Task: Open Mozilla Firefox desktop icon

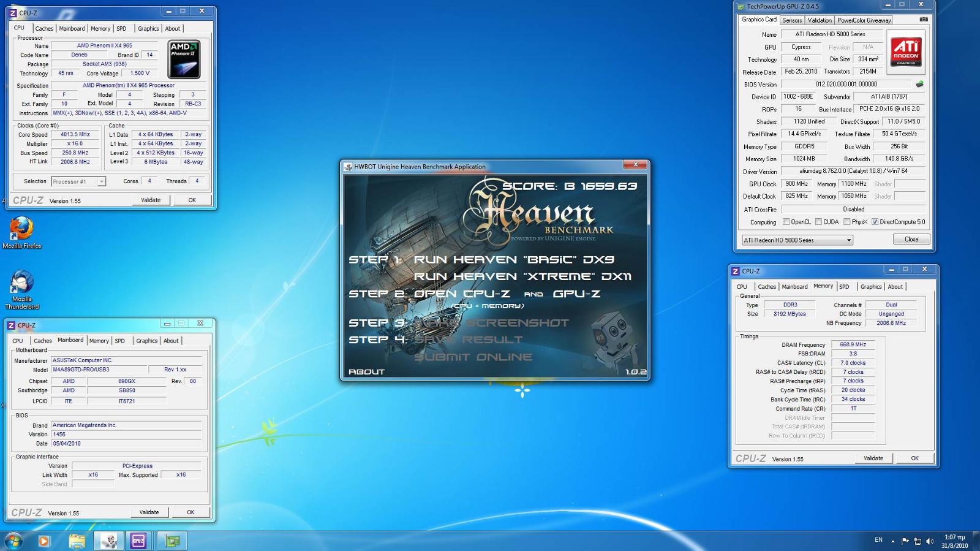Action: pos(22,233)
